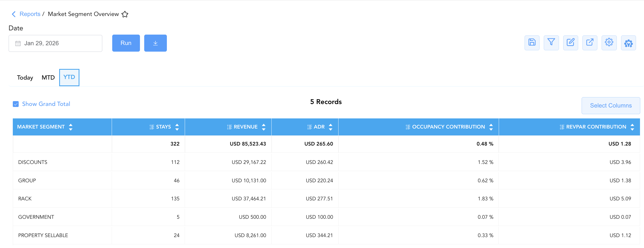Sort by Occupancy Contribution arrows
Viewport: 644px width, 248px height.
click(x=491, y=127)
